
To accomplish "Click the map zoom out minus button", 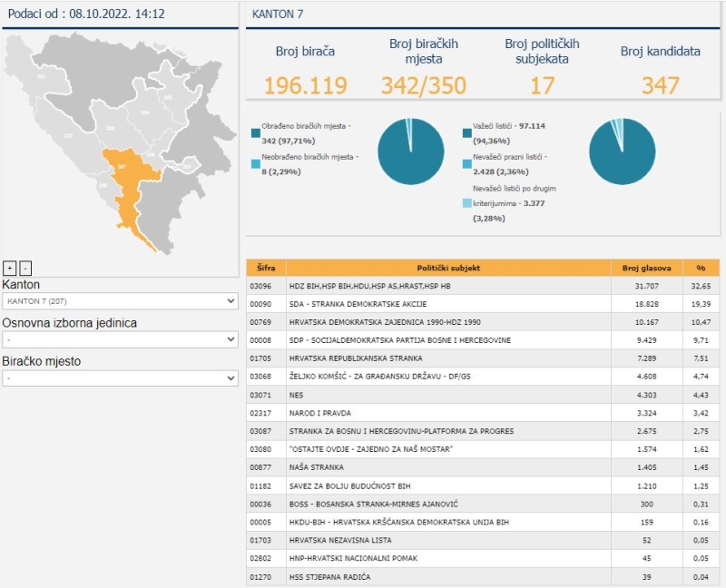I will 25,268.
